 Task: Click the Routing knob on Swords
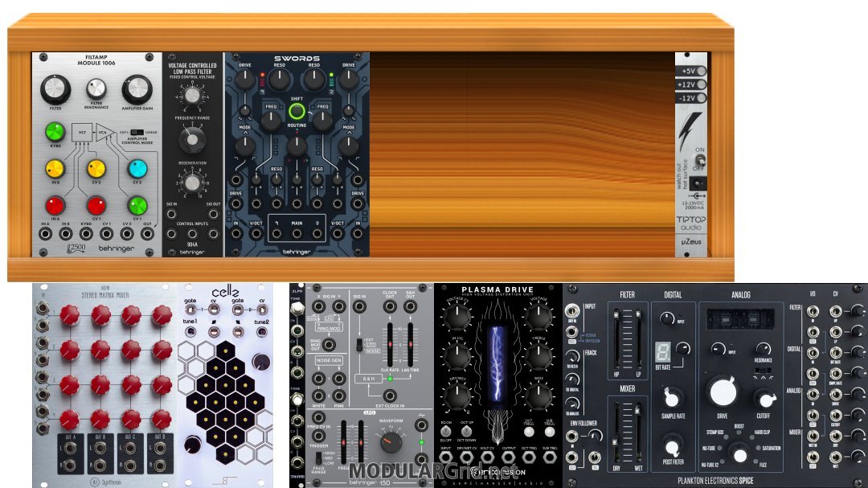pos(297,146)
